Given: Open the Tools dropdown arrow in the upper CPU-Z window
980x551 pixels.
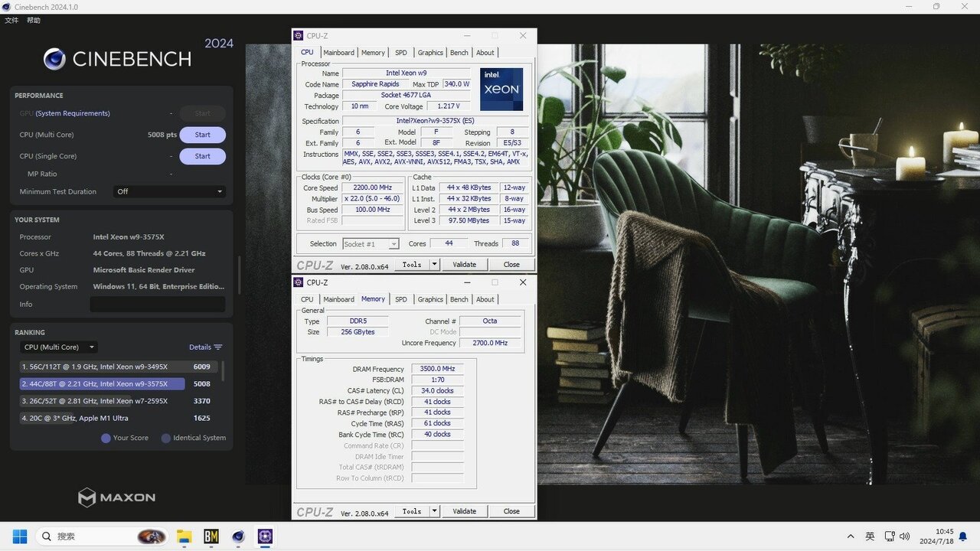Looking at the screenshot, I should [434, 265].
